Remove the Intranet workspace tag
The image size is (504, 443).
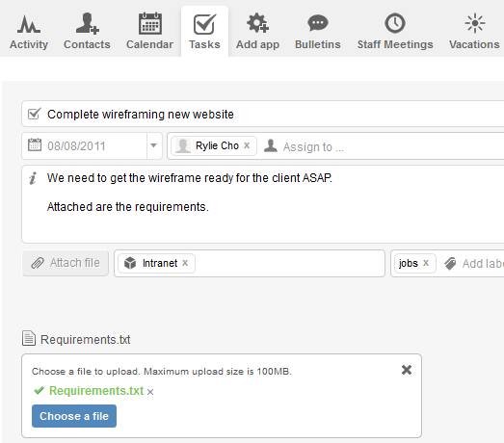(x=185, y=263)
